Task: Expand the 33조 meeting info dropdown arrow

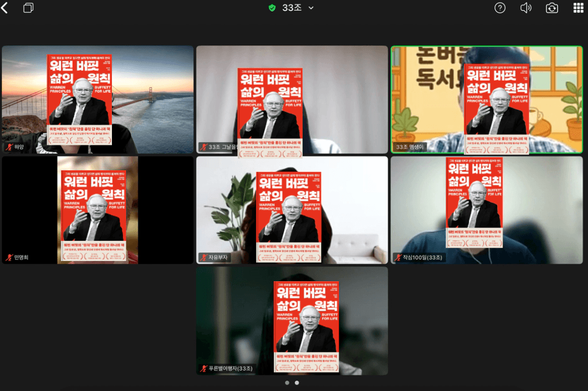Action: coord(311,8)
